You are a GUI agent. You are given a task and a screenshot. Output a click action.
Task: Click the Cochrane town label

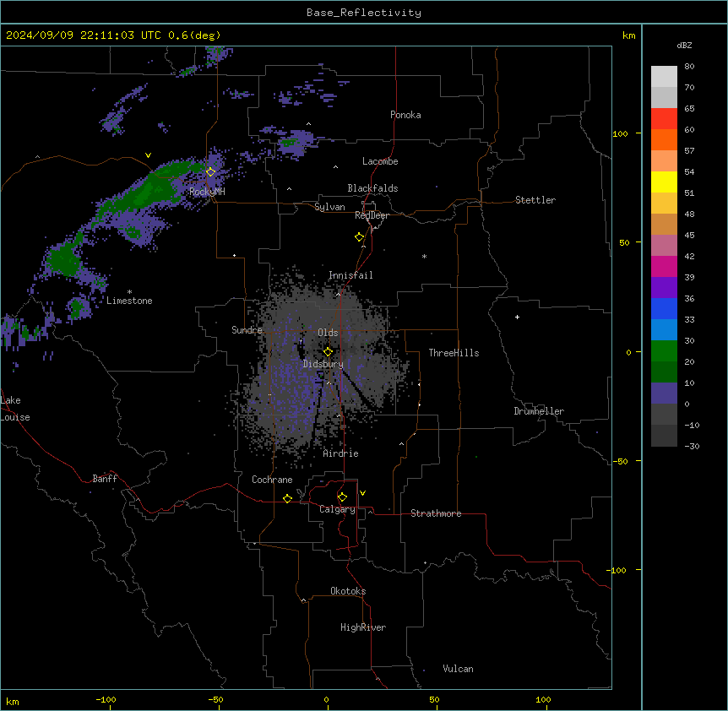click(272, 480)
